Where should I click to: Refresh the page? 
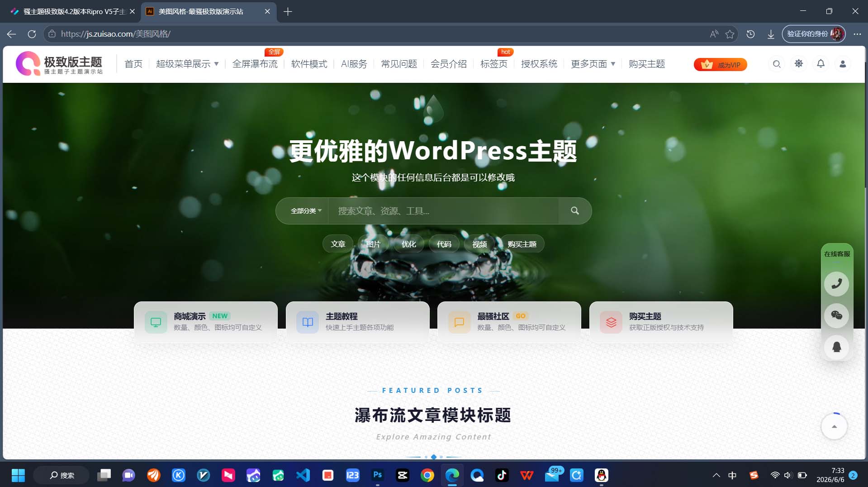[x=32, y=34]
